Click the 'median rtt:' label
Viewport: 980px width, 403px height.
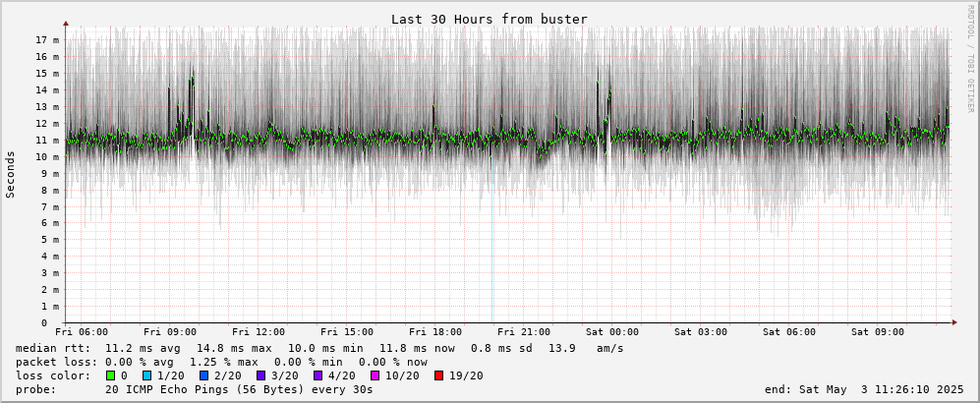(53, 348)
